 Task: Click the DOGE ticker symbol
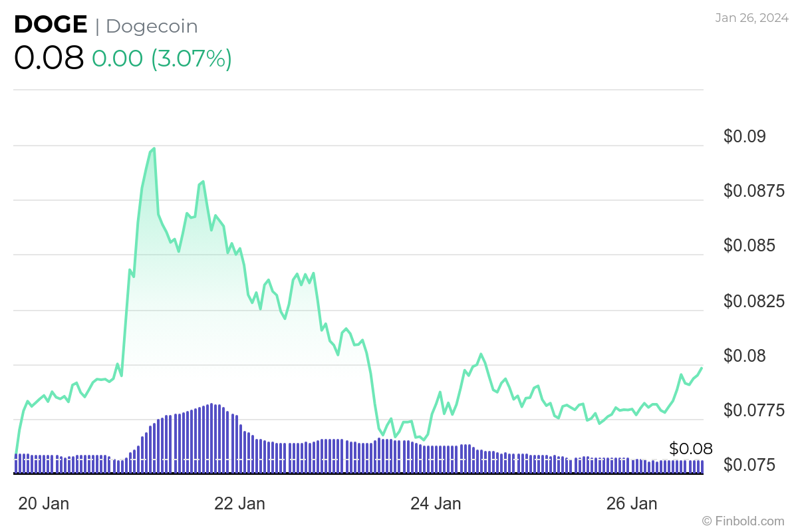[50, 24]
